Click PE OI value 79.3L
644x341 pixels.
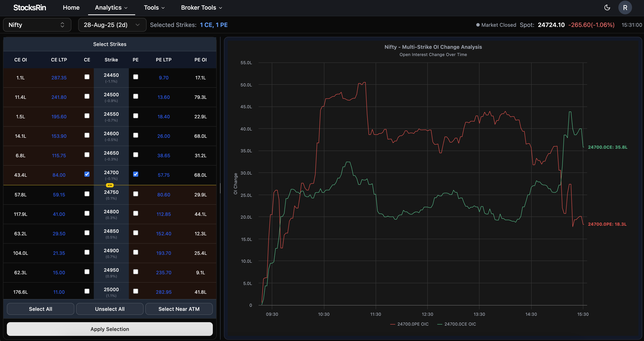tap(200, 97)
